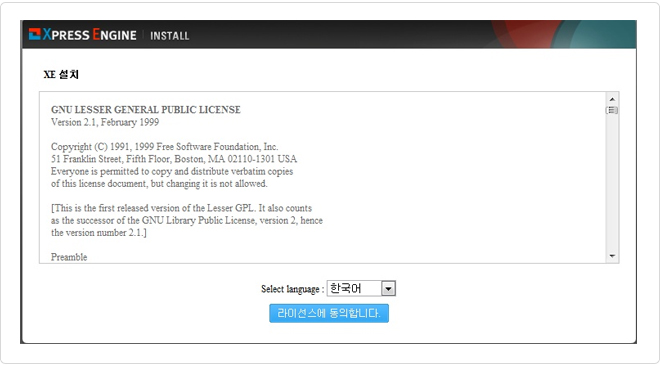Click the "51 Franklin Street" address line
Screen dimensions: 660x365
tap(174, 159)
